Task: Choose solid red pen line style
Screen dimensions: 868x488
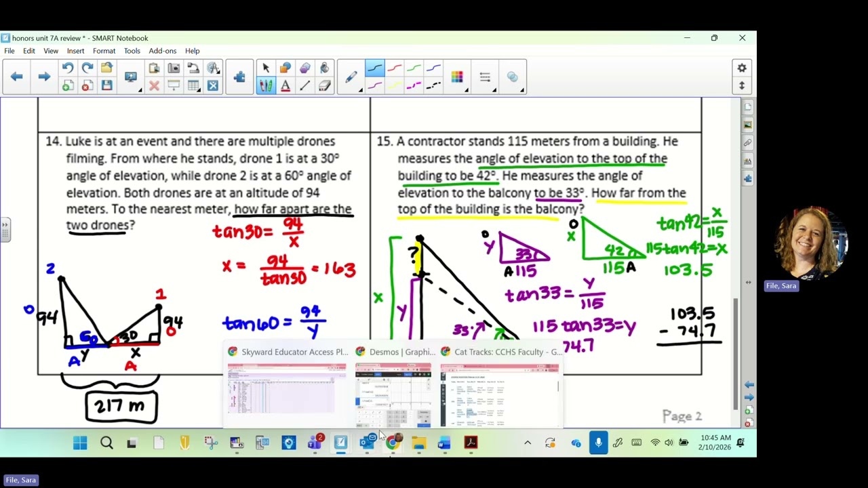Action: 394,68
